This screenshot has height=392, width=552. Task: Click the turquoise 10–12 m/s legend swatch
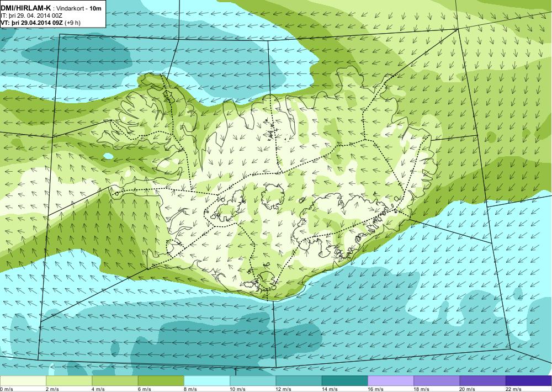pyautogui.click(x=253, y=381)
